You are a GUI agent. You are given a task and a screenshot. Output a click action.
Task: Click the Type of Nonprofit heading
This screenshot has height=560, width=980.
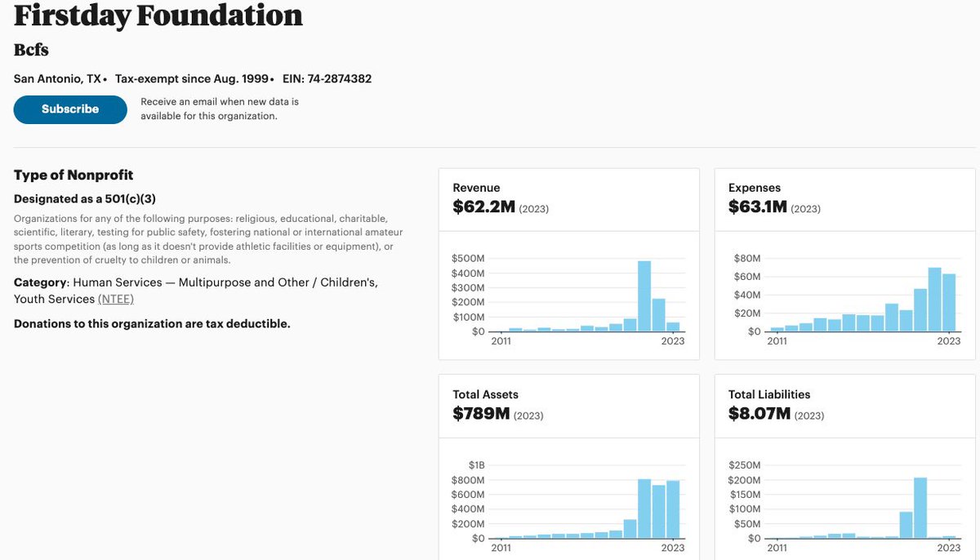(73, 176)
